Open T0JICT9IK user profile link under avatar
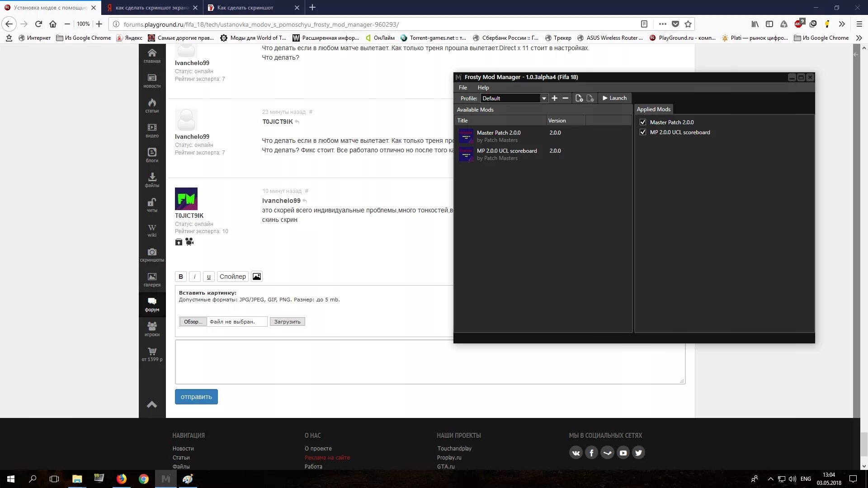This screenshot has width=868, height=488. 189,216
